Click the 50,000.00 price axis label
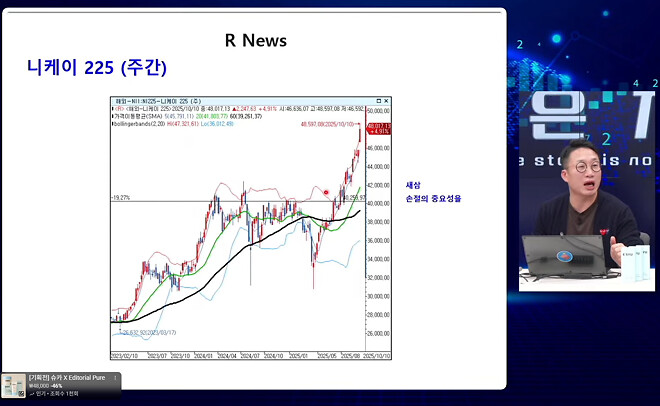Image resolution: width=660 pixels, height=406 pixels. [x=378, y=111]
